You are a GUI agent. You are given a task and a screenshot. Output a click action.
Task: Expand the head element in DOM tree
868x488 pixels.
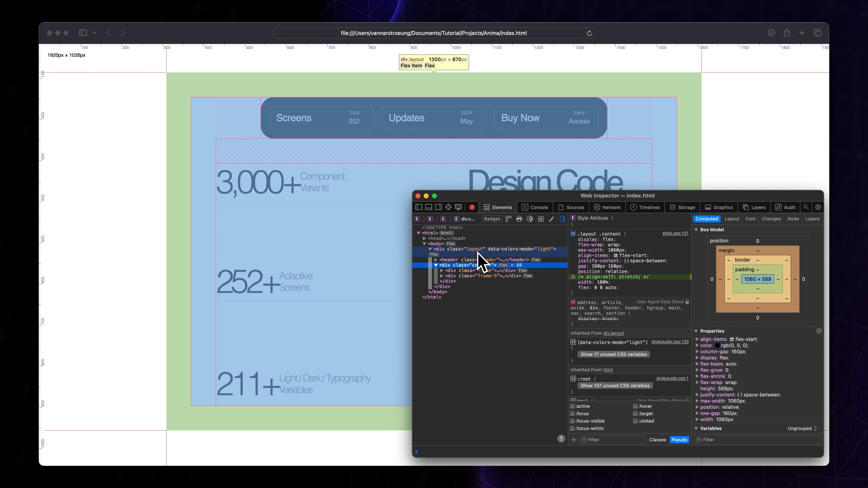[x=425, y=238]
